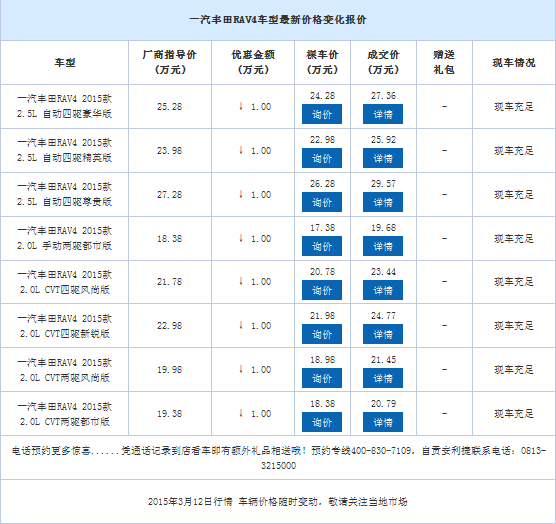Screen dimensions: 556x524
Task: Open 详情 under the 25.92 deal price
Action: point(383,158)
